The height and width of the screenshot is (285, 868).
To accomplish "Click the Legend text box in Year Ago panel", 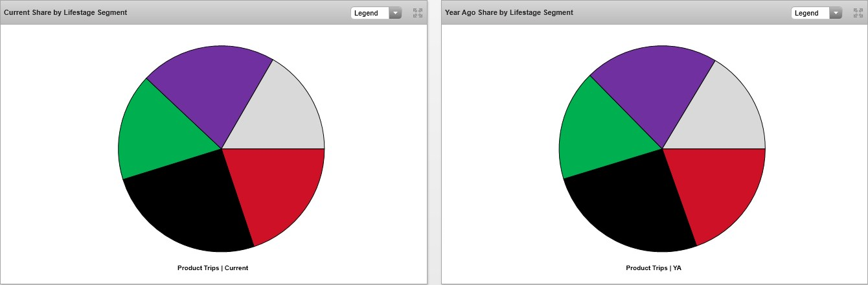I will click(810, 13).
